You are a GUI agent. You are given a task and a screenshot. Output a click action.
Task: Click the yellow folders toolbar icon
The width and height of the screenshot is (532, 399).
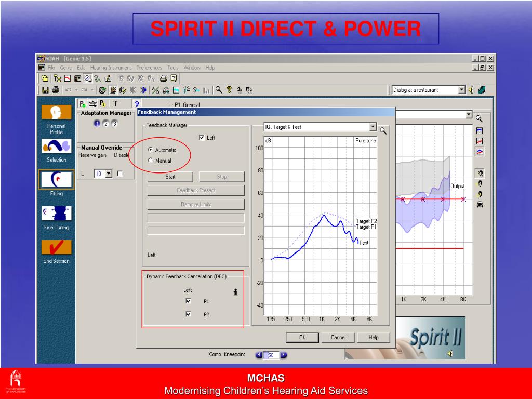point(45,78)
